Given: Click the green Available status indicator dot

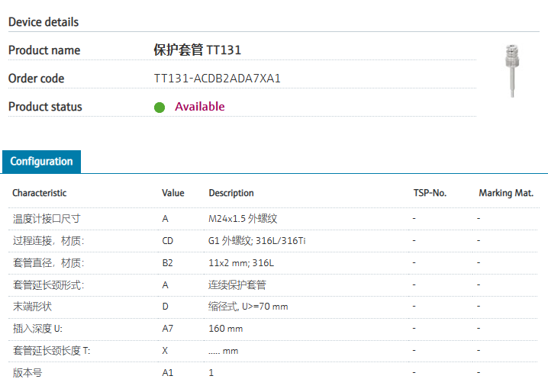Looking at the screenshot, I should click(160, 107).
